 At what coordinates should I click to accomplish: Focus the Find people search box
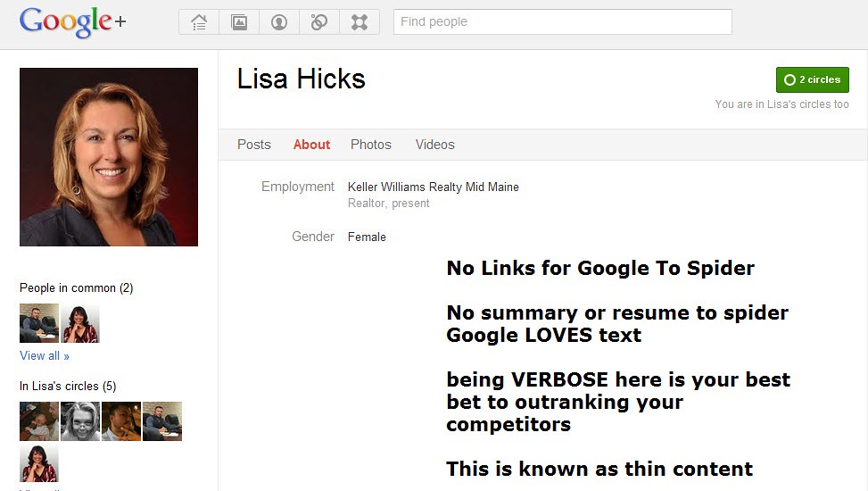[562, 21]
